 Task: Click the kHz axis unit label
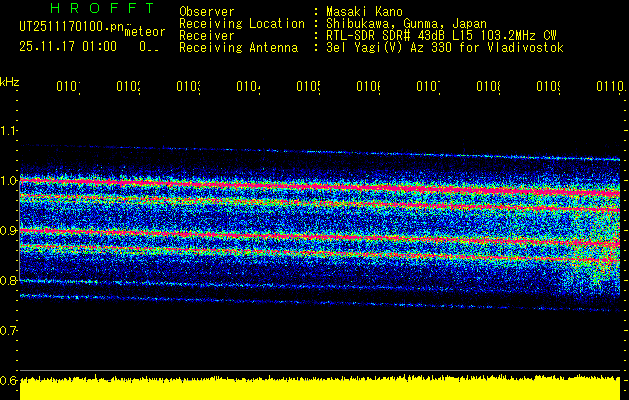(x=10, y=83)
